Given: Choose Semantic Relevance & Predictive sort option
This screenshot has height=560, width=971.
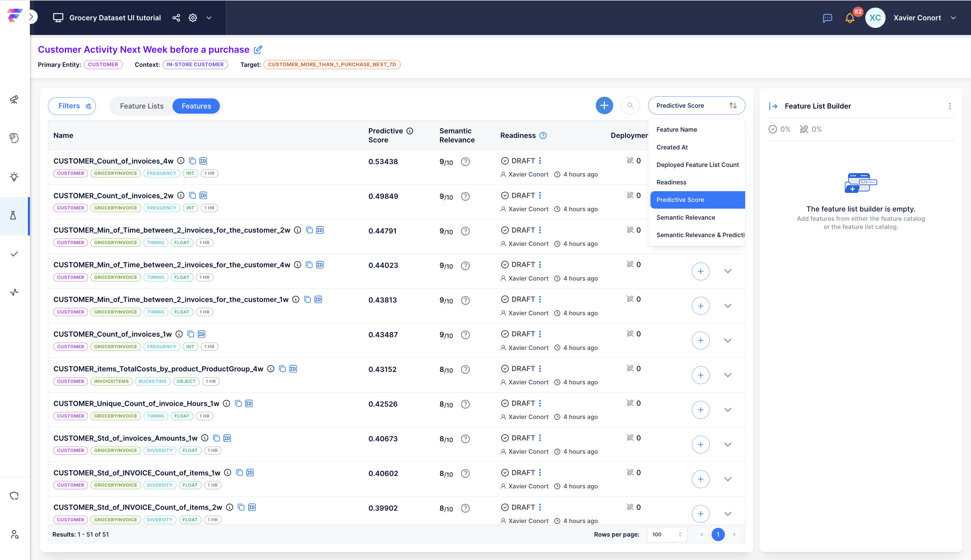Looking at the screenshot, I should pyautogui.click(x=697, y=235).
